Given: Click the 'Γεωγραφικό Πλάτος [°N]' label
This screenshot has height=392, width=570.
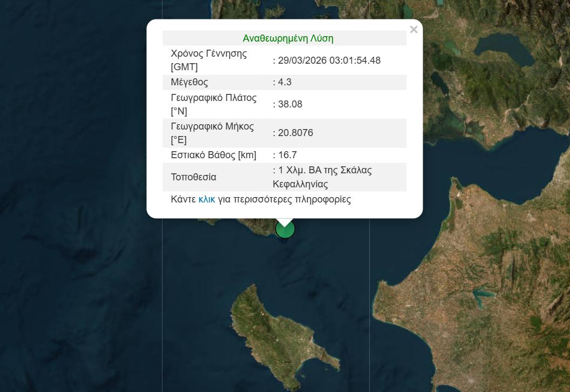Looking at the screenshot, I should coord(214,104).
